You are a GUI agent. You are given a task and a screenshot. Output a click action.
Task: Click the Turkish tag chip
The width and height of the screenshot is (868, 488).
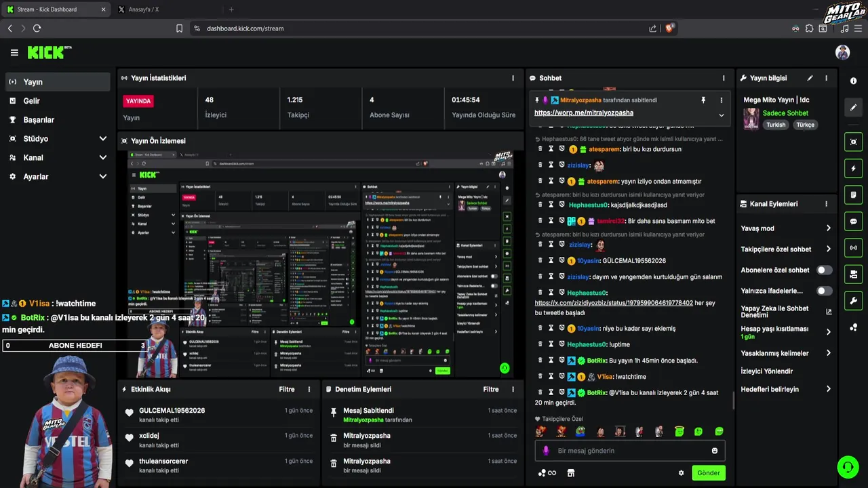coord(776,125)
